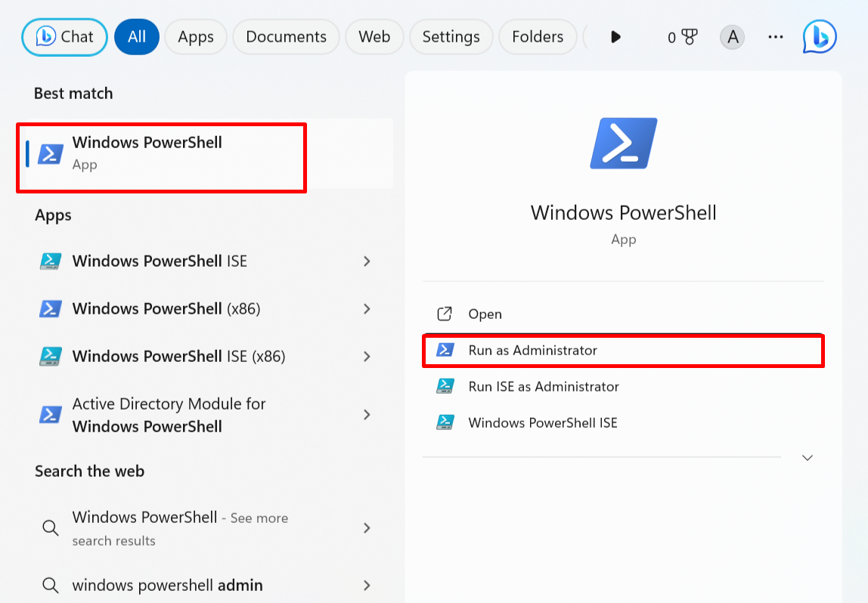Expand the Windows PowerShell ISE (x86) chevron
868x603 pixels.
367,356
